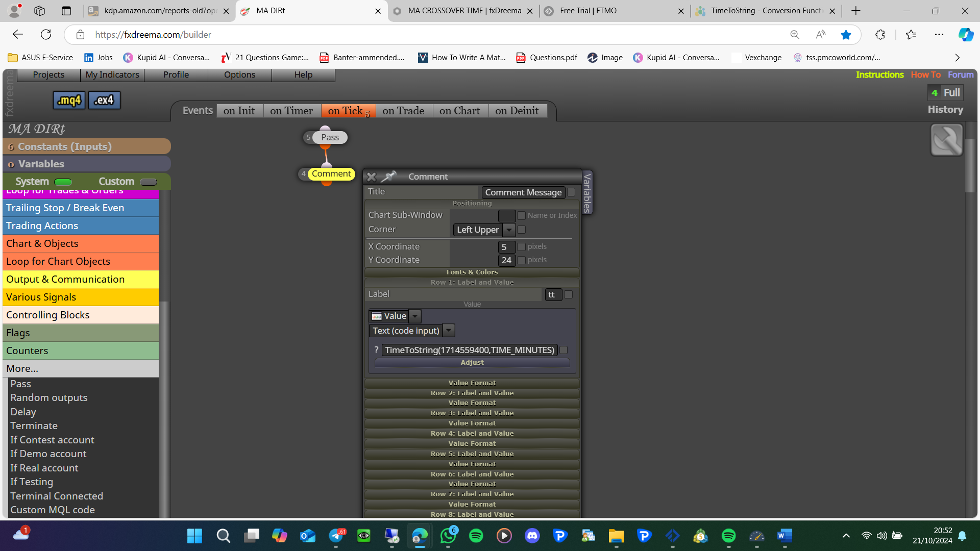Open the Options menu
This screenshot has height=551, width=980.
click(x=239, y=74)
